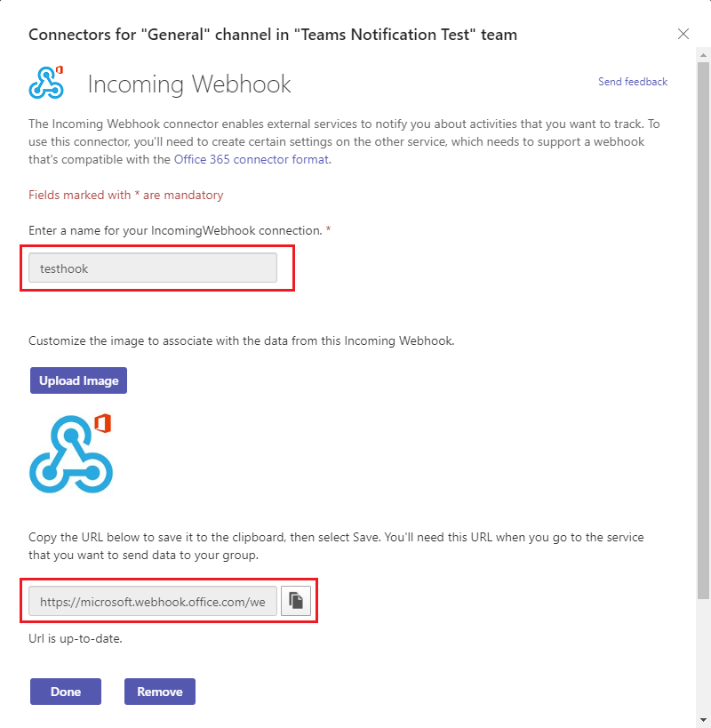Click the small Incoming Webhook header logo

coord(47,82)
